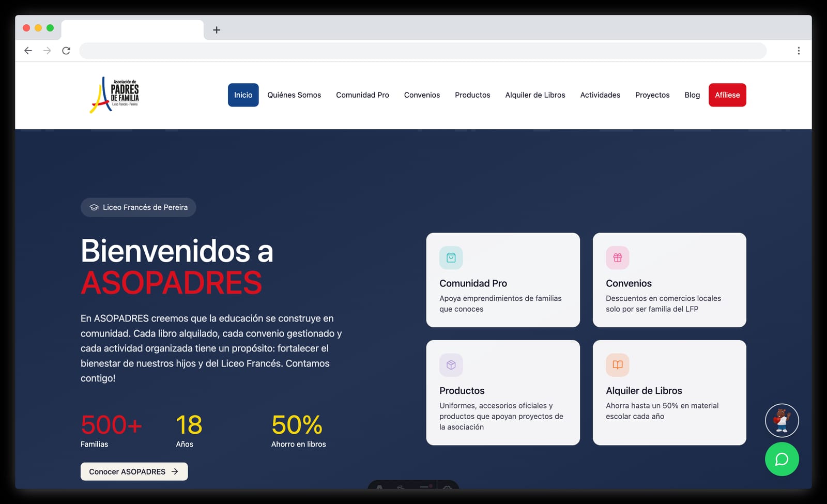The image size is (827, 504).
Task: Open the browser three-dot menu
Action: (799, 50)
